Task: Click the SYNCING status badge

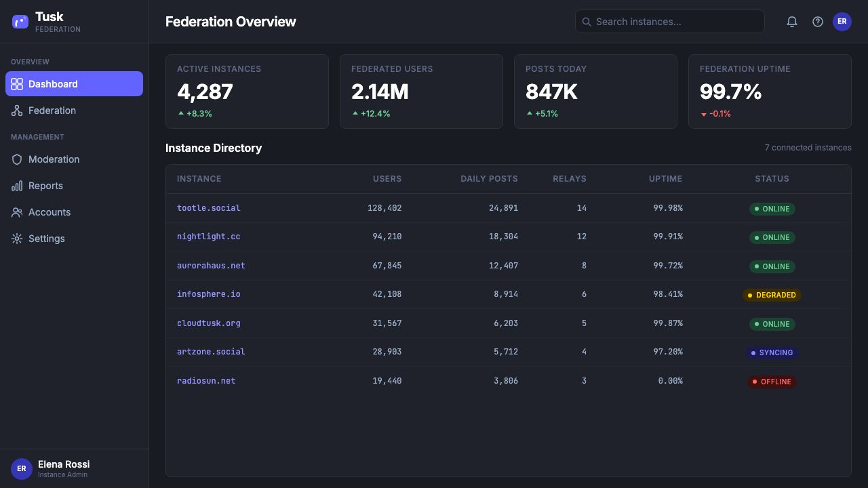Action: [772, 352]
